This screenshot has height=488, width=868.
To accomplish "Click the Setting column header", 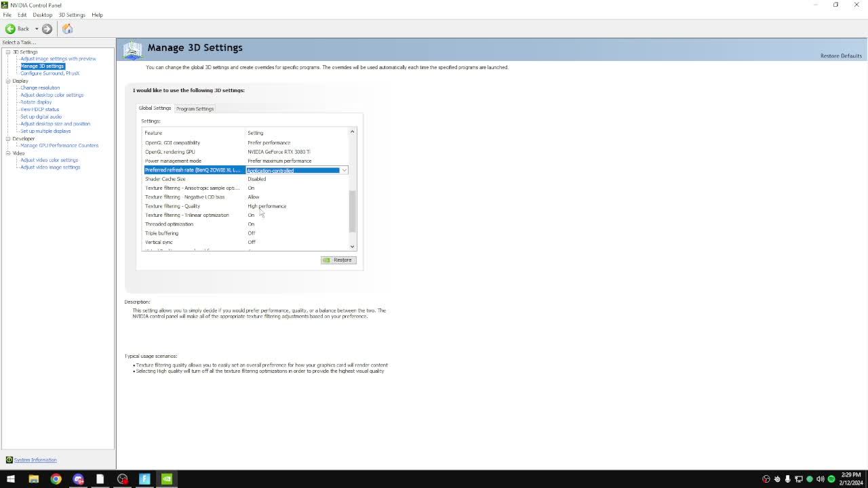I will tap(296, 133).
